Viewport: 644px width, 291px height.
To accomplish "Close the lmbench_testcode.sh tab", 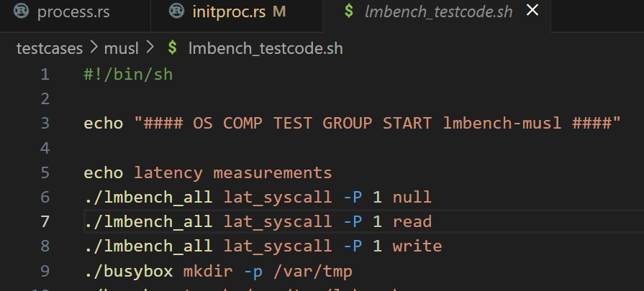I will pyautogui.click(x=532, y=11).
